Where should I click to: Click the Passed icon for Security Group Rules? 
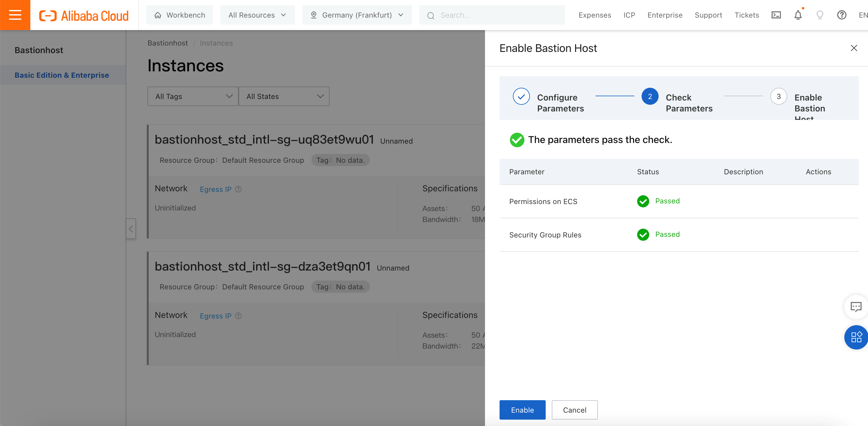(x=643, y=235)
